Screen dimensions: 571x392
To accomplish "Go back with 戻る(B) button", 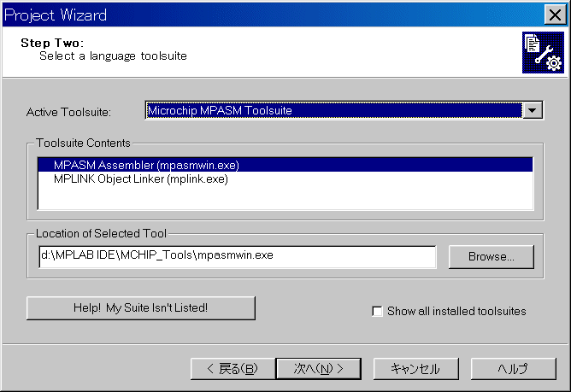I will pyautogui.click(x=233, y=369).
